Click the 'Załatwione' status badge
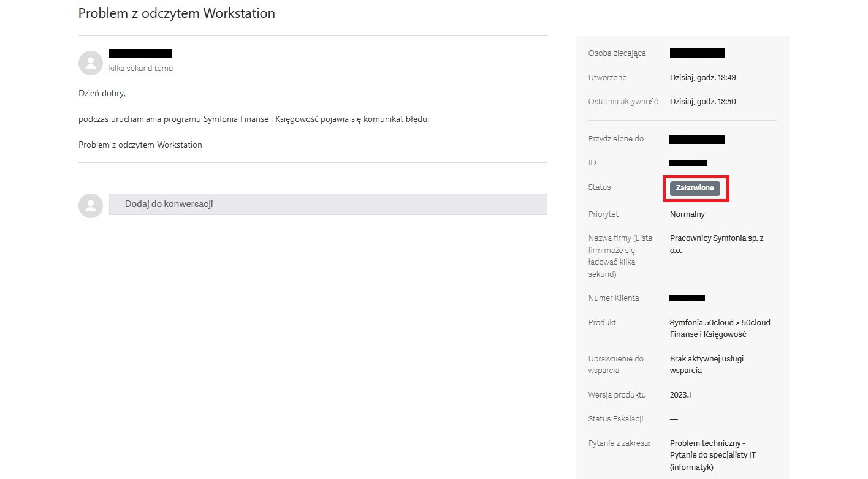The image size is (868, 479). [695, 188]
